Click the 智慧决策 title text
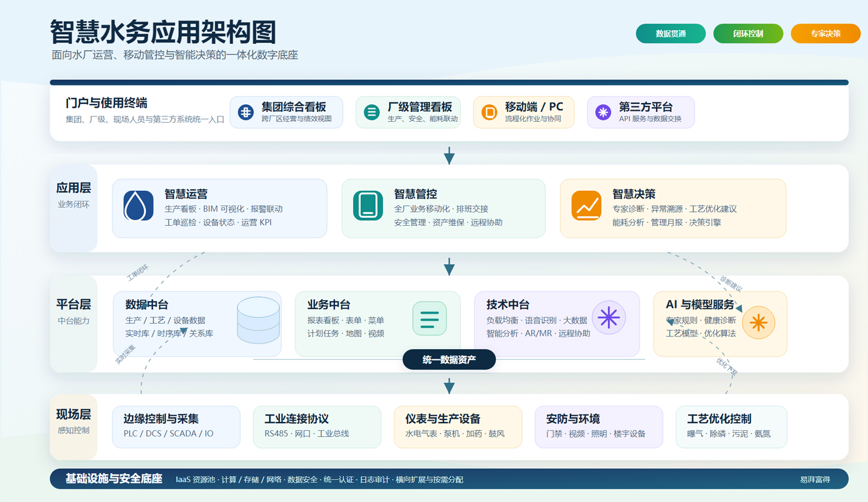This screenshot has width=868, height=502. point(634,194)
